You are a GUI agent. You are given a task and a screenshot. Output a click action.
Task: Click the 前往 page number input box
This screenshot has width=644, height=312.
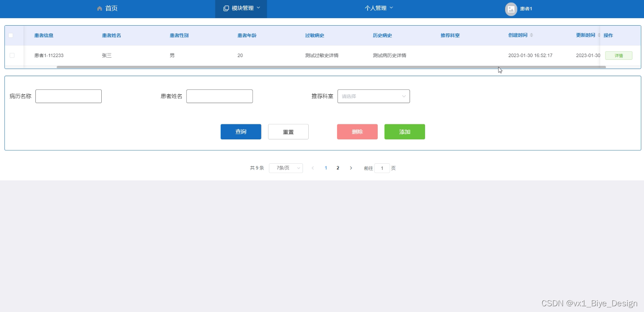[382, 168]
